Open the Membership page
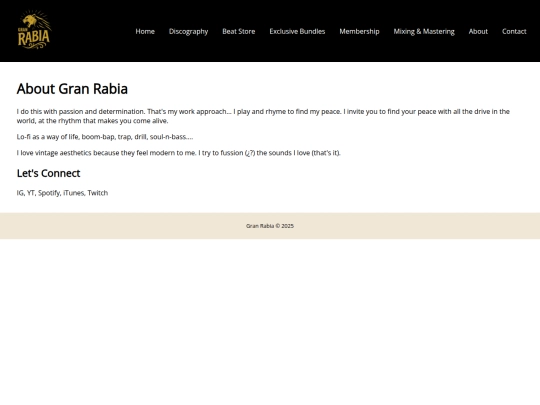This screenshot has height=405, width=540. 359,31
